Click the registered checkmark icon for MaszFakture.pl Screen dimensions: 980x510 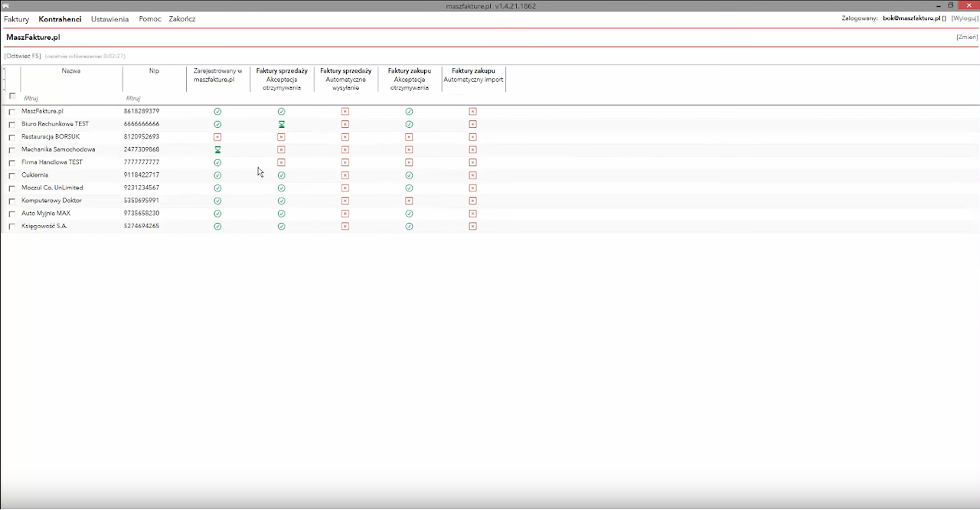tap(217, 112)
